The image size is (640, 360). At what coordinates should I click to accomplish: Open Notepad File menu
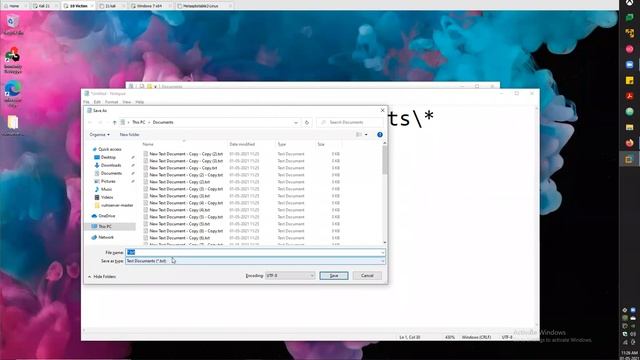coord(87,102)
